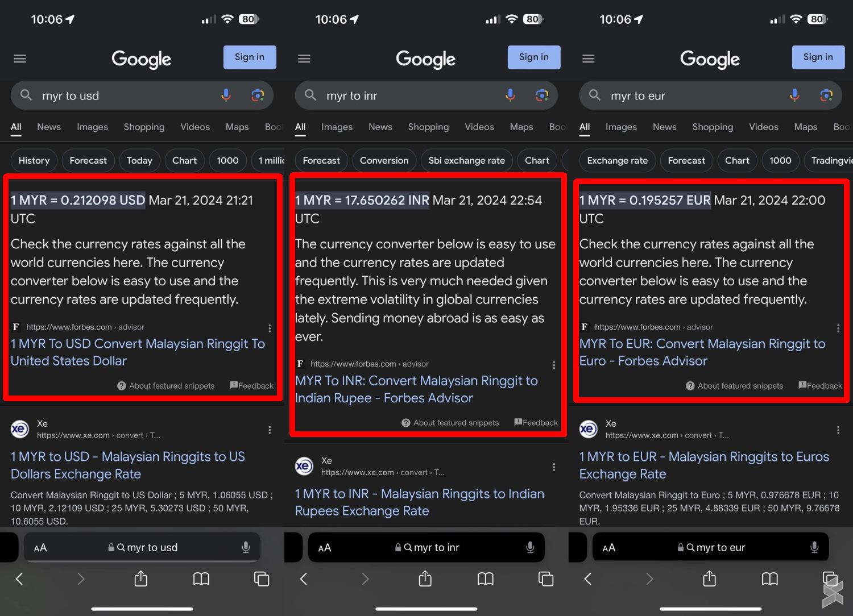
Task: Tap the microphone icon in the myr to usd search bar
Action: tap(226, 95)
